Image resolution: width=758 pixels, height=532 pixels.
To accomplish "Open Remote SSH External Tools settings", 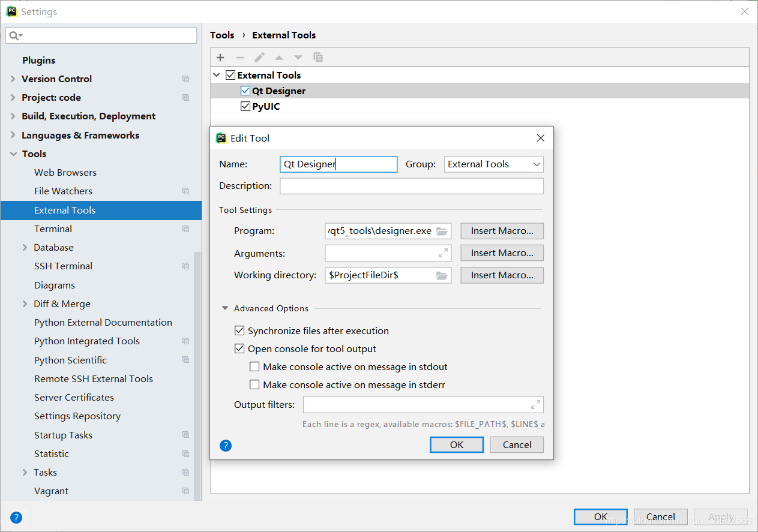I will 94,379.
